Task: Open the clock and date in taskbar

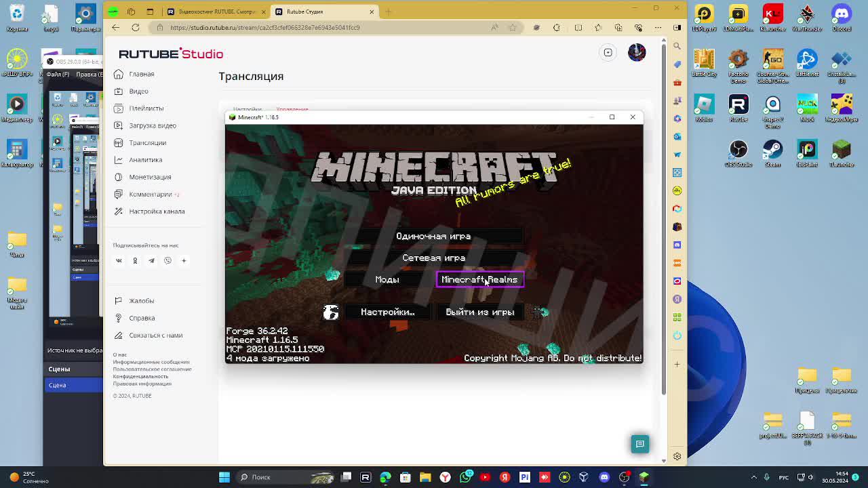Action: point(835,477)
